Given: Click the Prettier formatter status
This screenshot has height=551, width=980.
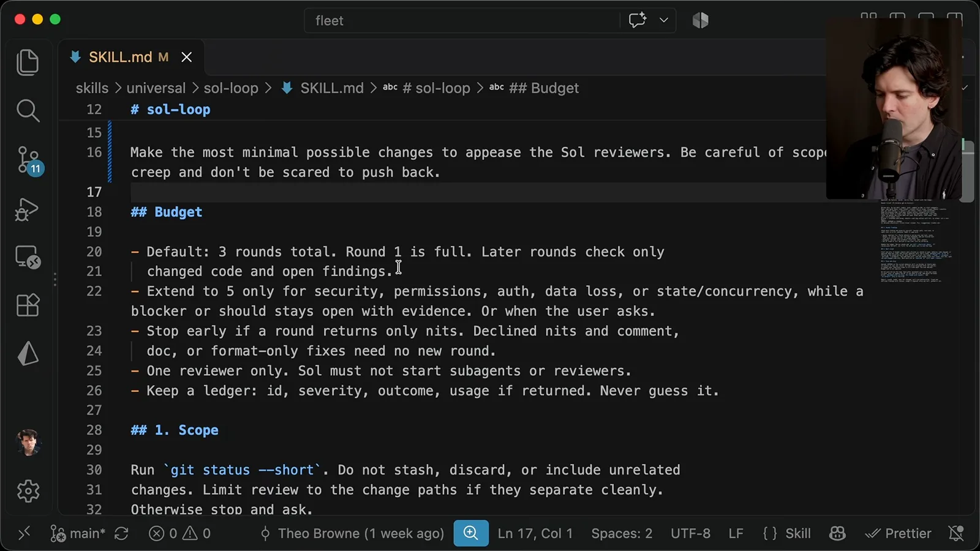Looking at the screenshot, I should click(898, 533).
